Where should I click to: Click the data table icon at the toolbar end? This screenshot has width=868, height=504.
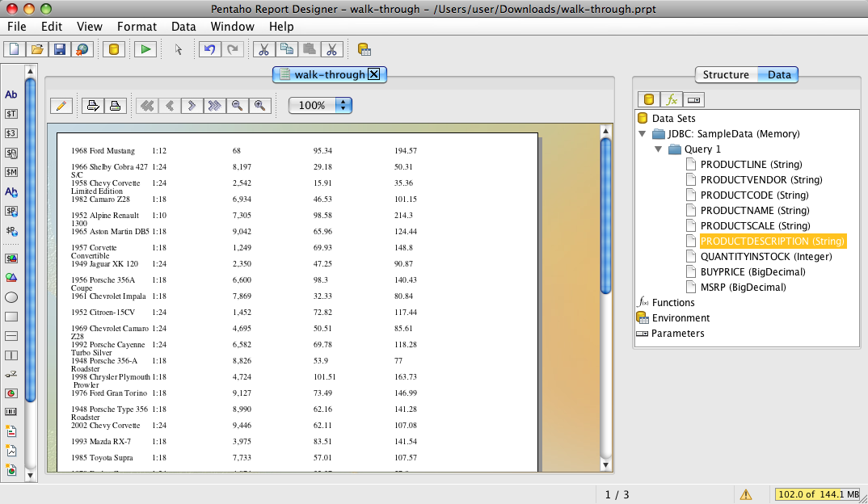tap(364, 50)
